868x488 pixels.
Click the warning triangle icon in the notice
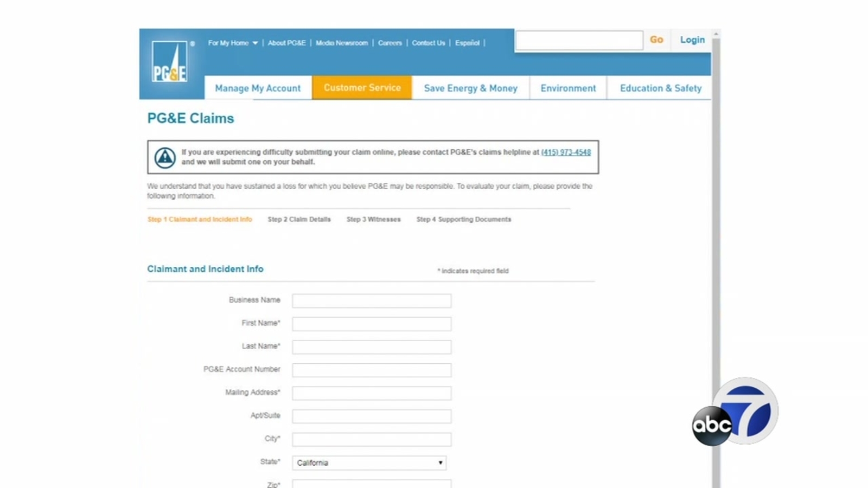click(165, 158)
